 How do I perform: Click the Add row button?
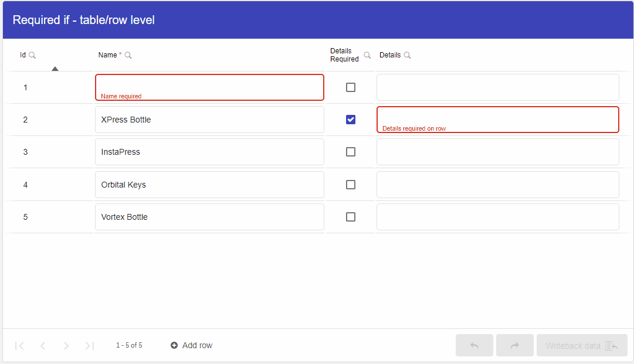pyautogui.click(x=191, y=345)
